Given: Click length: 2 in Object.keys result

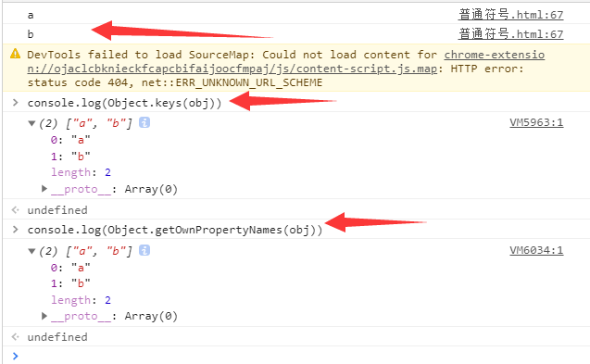Looking at the screenshot, I should 81,172.
